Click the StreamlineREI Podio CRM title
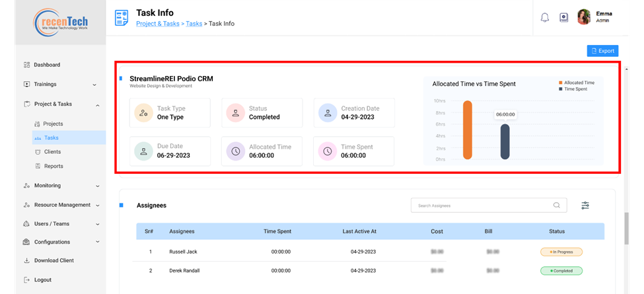 click(x=171, y=79)
